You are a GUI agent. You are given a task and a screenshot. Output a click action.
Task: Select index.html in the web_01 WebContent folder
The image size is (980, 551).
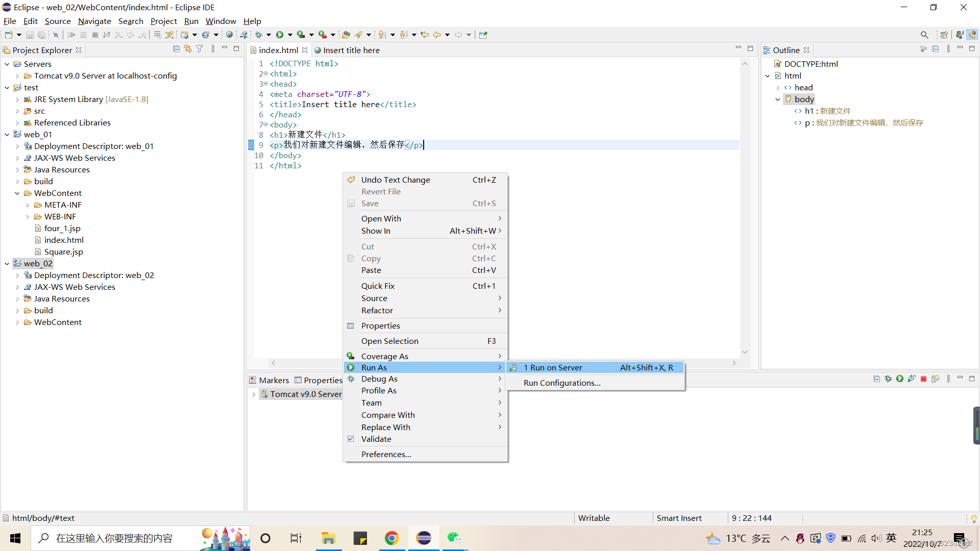(64, 240)
